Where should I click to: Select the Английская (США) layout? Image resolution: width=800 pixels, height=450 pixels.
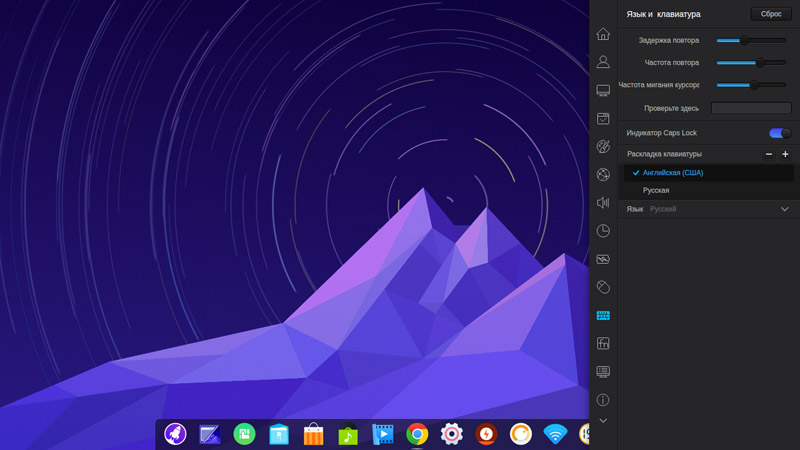coord(709,172)
